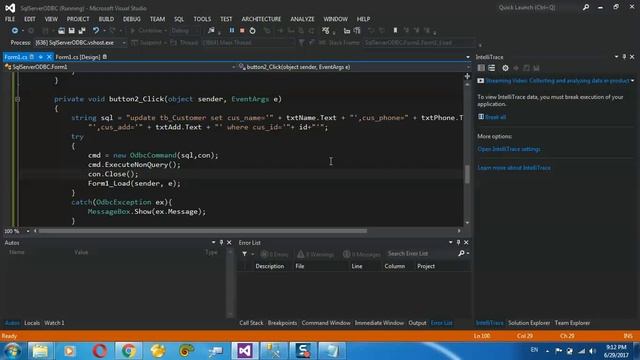Click the Open File icon in the toolbar

pos(61,31)
